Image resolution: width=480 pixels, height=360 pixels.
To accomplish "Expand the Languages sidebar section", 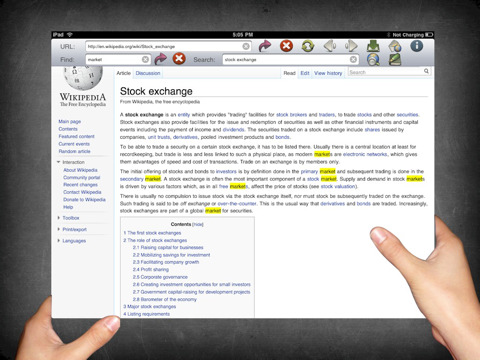I will [59, 241].
